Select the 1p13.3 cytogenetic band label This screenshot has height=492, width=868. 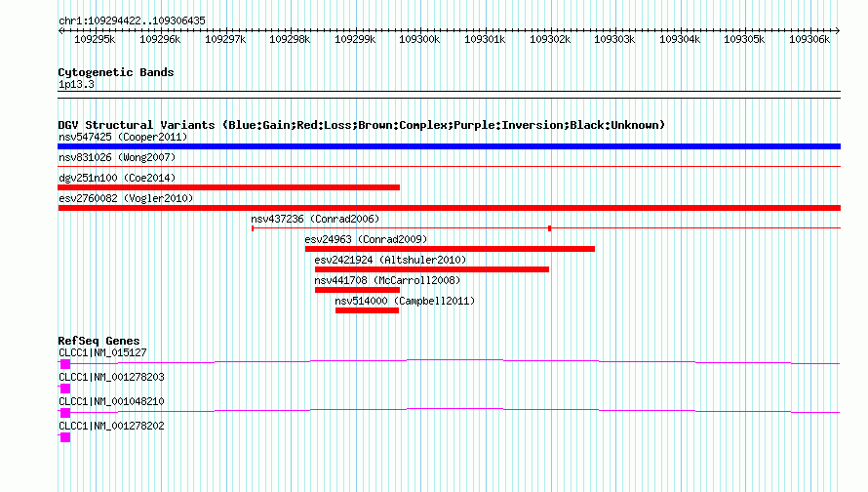76,84
